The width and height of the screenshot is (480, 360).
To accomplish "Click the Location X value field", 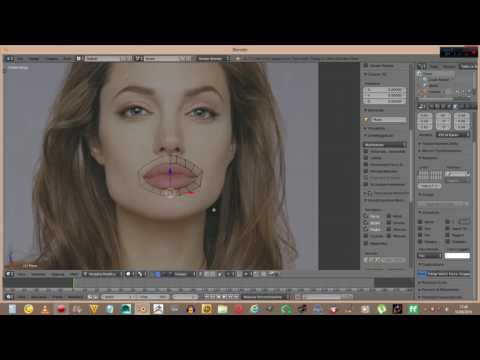I will [385, 90].
